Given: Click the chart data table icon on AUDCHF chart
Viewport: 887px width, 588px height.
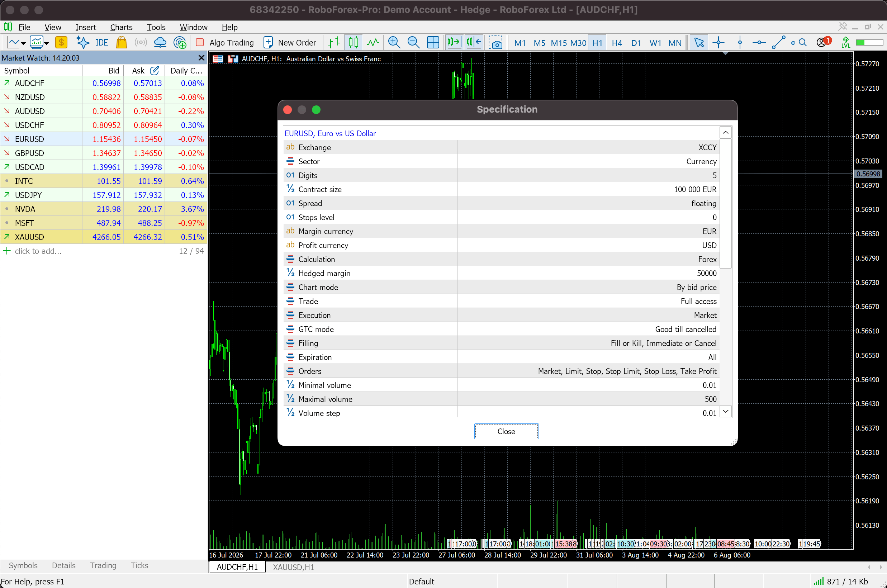Looking at the screenshot, I should point(218,59).
